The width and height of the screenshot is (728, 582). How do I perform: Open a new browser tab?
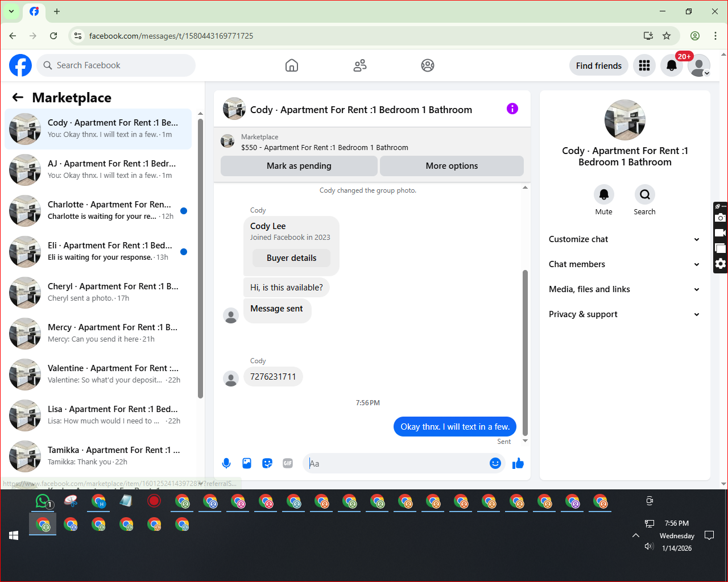pos(57,11)
